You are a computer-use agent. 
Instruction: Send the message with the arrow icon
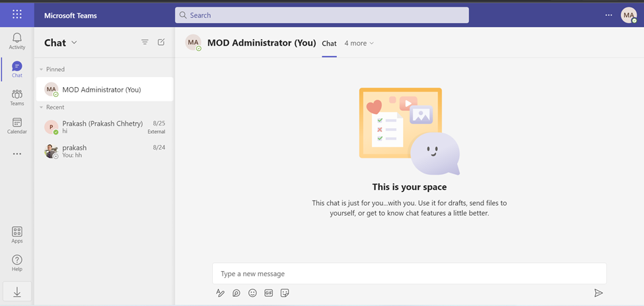coord(598,293)
